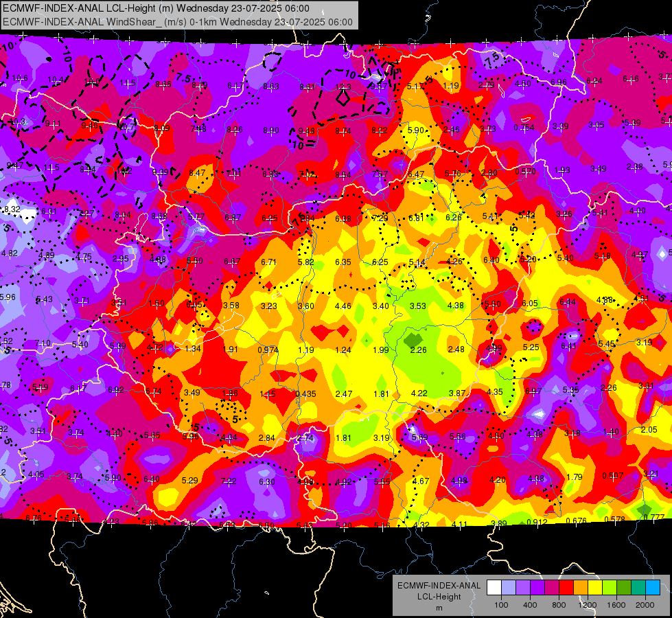Click the dark green legend swatch
Image resolution: width=672 pixels, height=618 pixels.
624,588
